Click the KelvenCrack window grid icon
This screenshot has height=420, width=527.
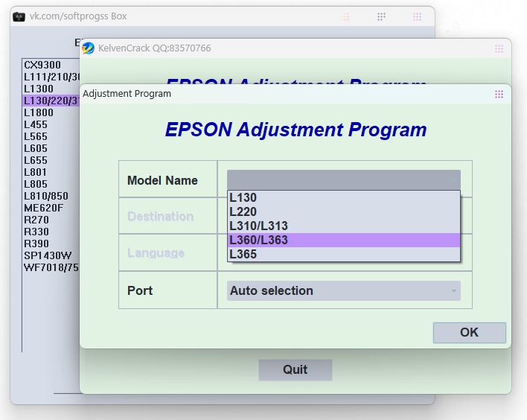(499, 48)
